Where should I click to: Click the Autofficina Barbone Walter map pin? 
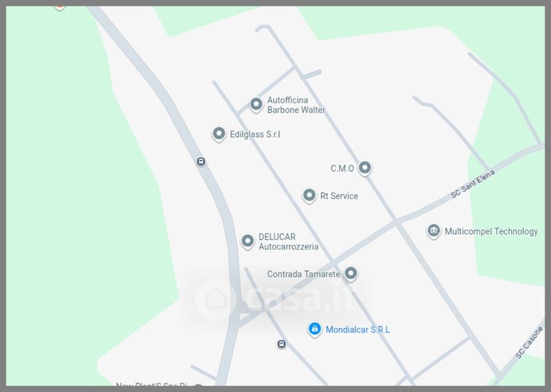click(256, 105)
